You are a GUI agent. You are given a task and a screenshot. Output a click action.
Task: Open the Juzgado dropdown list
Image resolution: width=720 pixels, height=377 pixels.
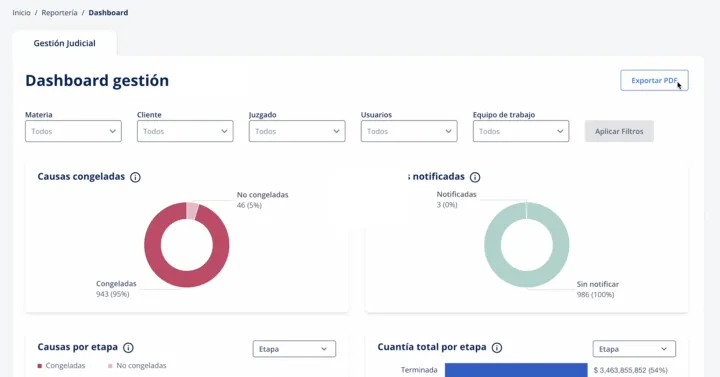[297, 131]
